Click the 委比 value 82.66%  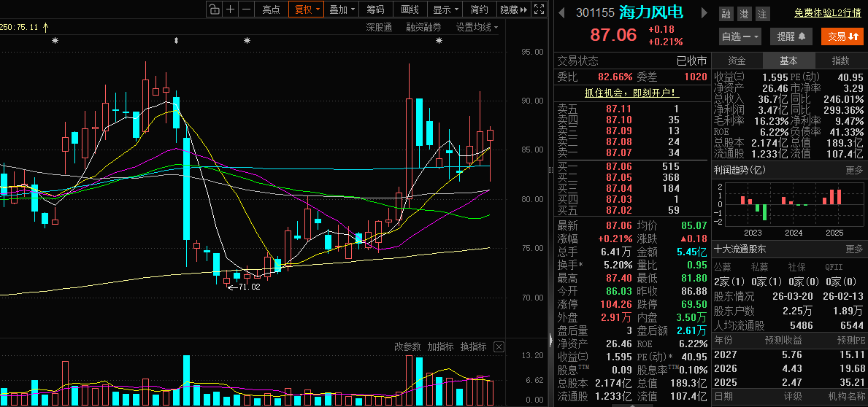pos(615,77)
